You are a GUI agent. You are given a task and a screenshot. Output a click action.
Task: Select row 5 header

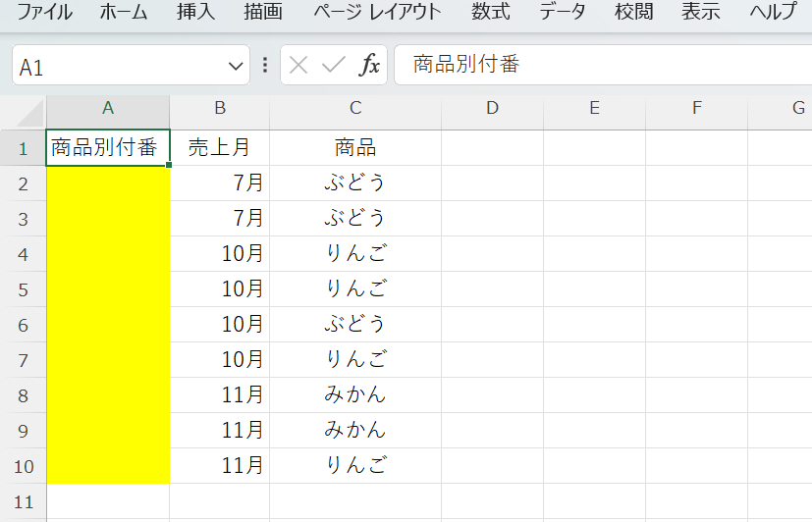pos(24,289)
